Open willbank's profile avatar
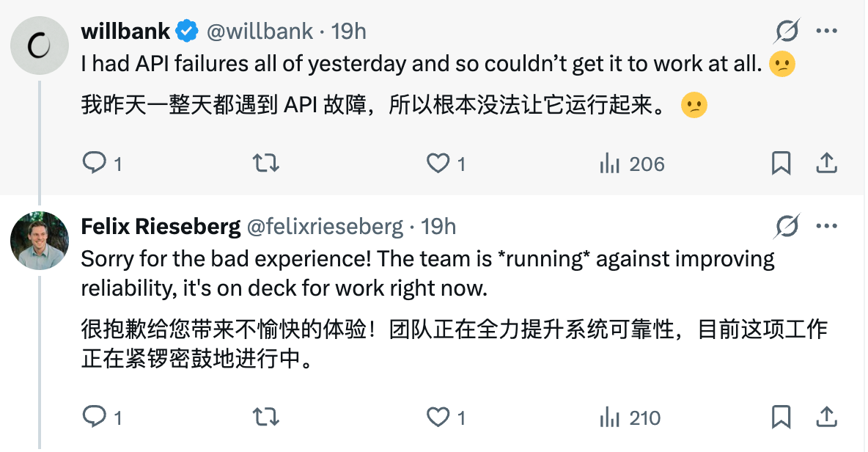Viewport: 868px width, 452px height. 40,45
